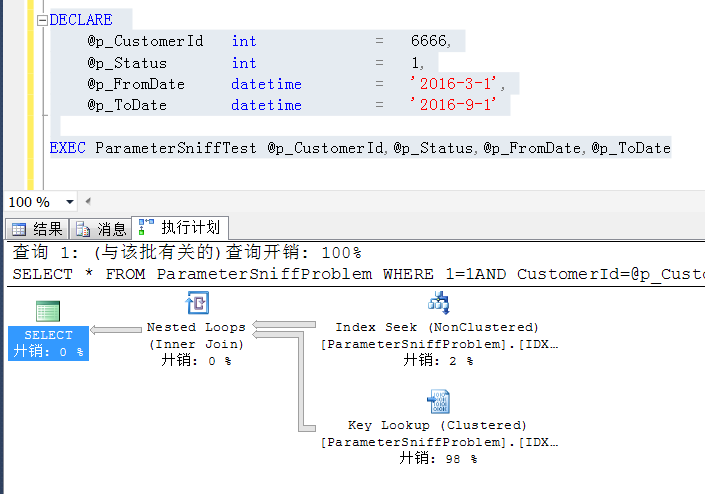Click the Index Seek (NonClustered) text label
The width and height of the screenshot is (705, 494).
click(437, 327)
